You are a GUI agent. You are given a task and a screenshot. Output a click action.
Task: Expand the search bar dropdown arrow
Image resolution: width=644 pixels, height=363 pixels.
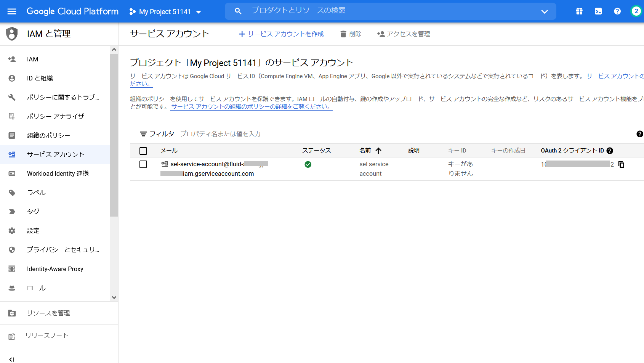click(x=545, y=11)
